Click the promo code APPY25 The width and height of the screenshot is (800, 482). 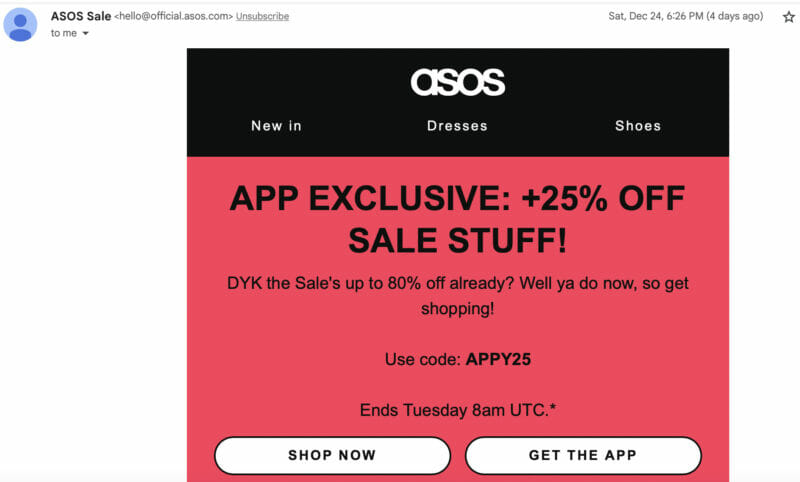click(498, 360)
